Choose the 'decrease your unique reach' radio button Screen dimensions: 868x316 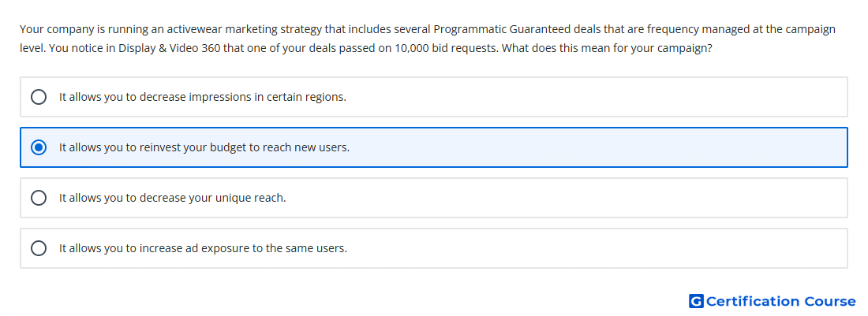click(39, 198)
